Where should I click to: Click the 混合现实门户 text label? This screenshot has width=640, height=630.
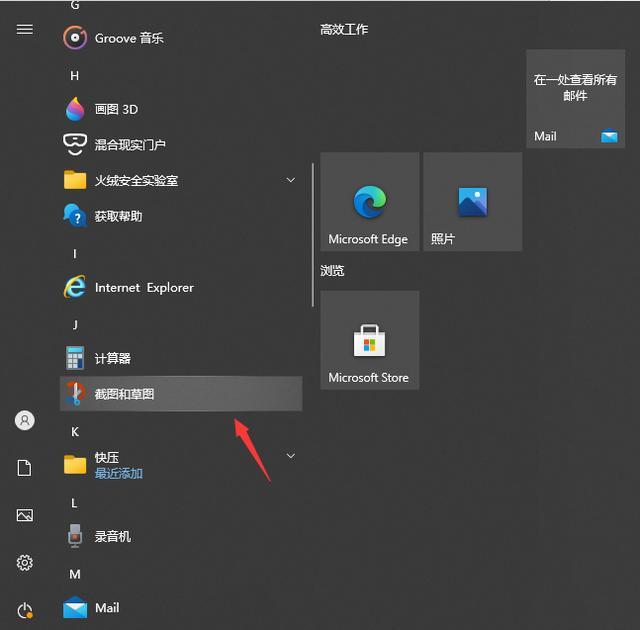(130, 144)
